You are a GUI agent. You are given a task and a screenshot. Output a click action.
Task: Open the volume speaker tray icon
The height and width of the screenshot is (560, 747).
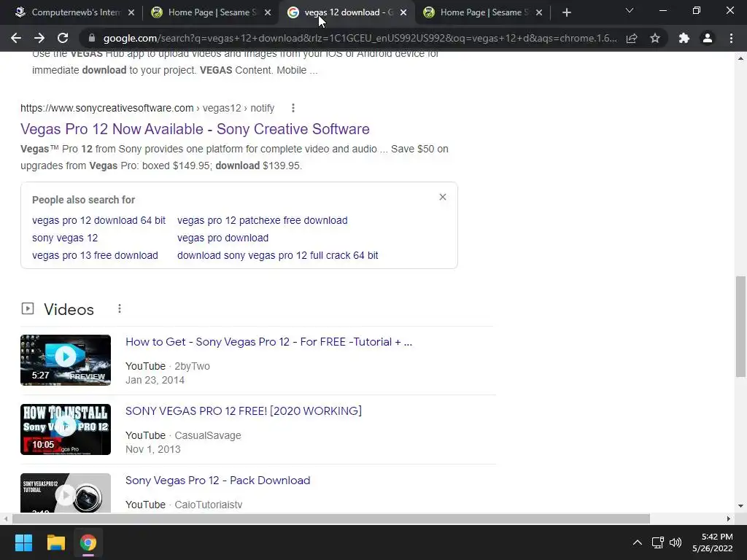pos(675,542)
